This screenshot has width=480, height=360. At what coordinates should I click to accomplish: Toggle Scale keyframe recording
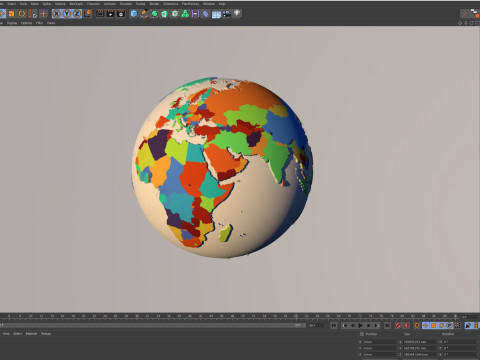pyautogui.click(x=433, y=325)
